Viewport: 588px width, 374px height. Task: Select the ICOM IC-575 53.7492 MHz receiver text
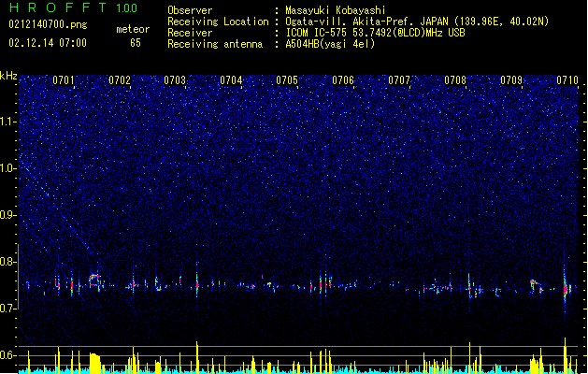375,33
